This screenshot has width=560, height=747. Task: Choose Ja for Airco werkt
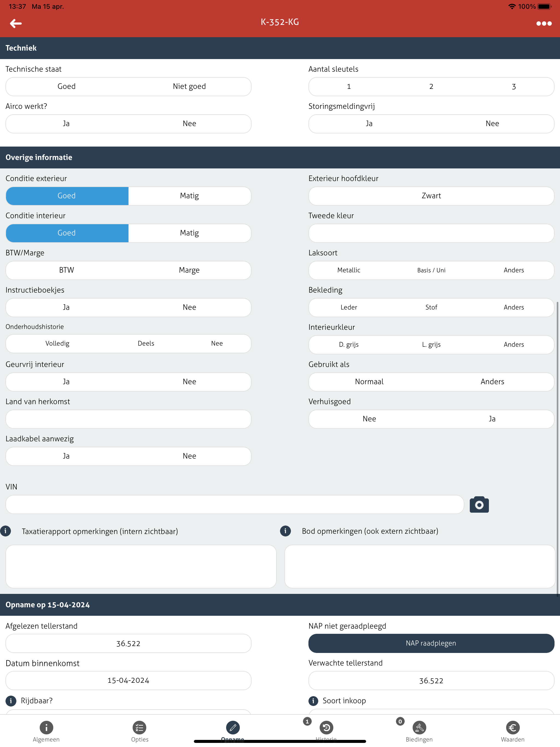66,124
